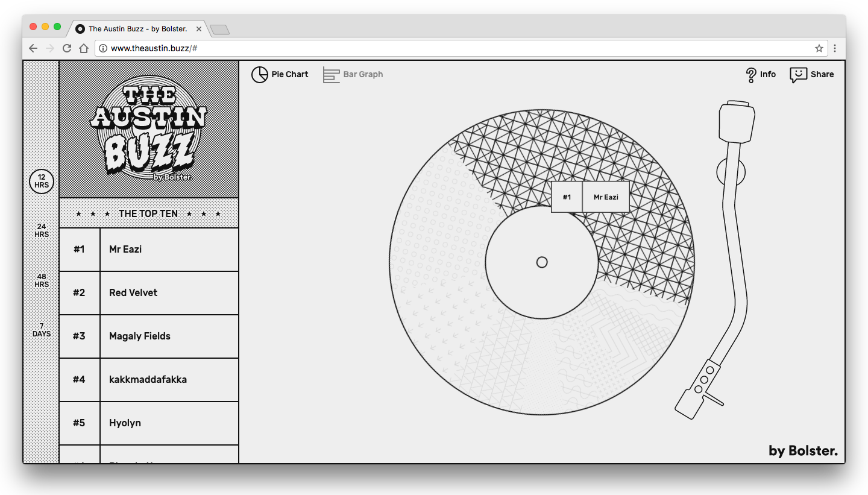Select #1 Mr Eazi in list
Image resolution: width=868 pixels, height=495 pixels.
click(149, 250)
